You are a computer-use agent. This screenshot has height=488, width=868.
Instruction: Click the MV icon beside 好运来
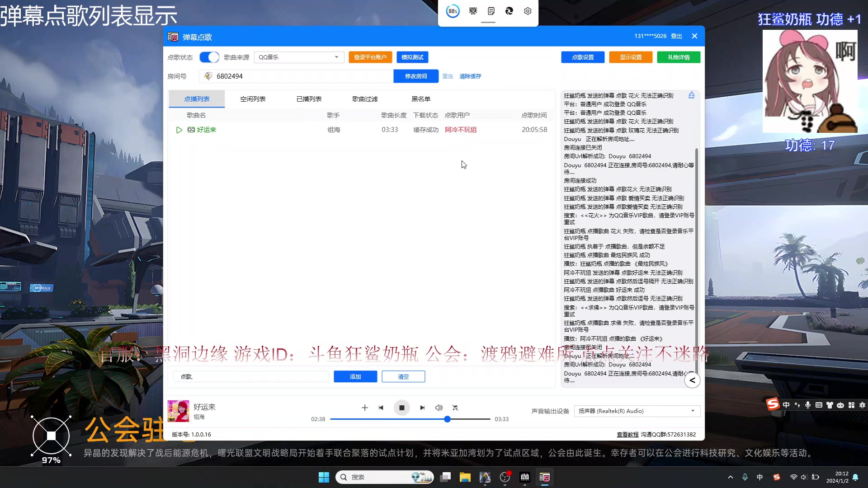tap(191, 130)
